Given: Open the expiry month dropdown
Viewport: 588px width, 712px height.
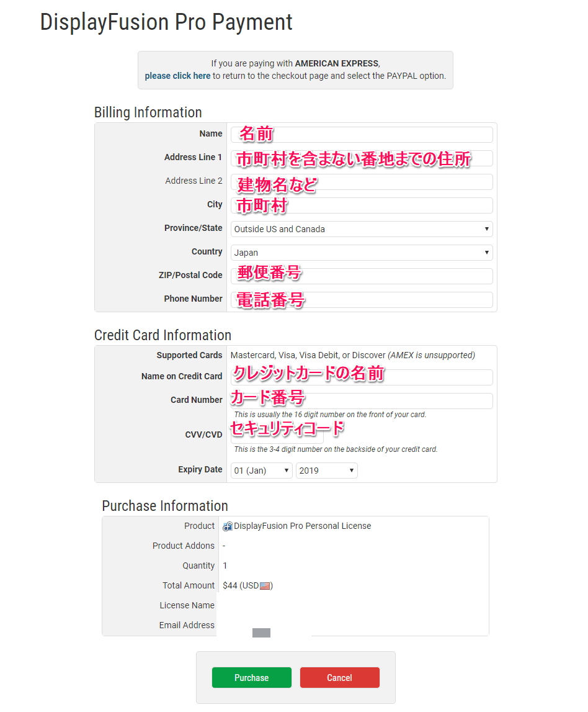Looking at the screenshot, I should pos(262,471).
